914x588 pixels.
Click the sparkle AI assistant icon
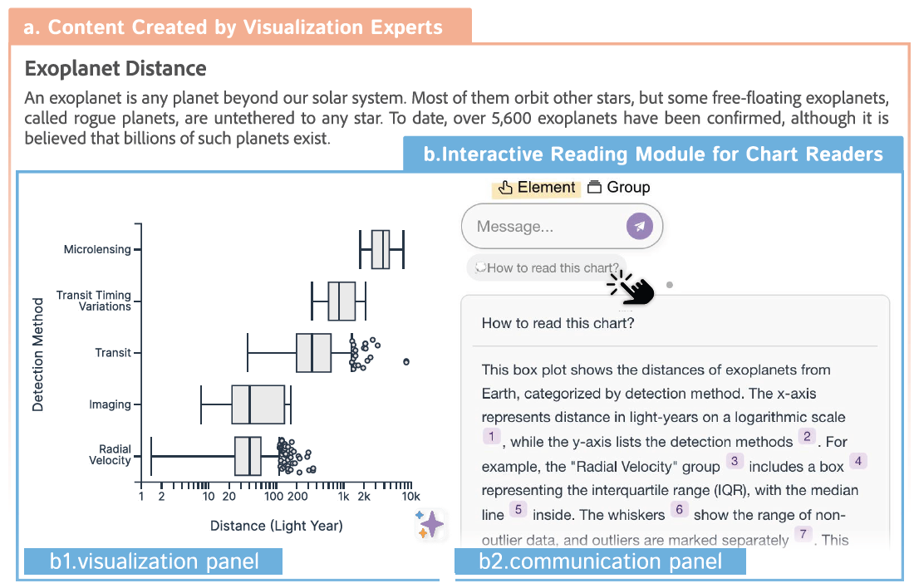click(x=431, y=524)
